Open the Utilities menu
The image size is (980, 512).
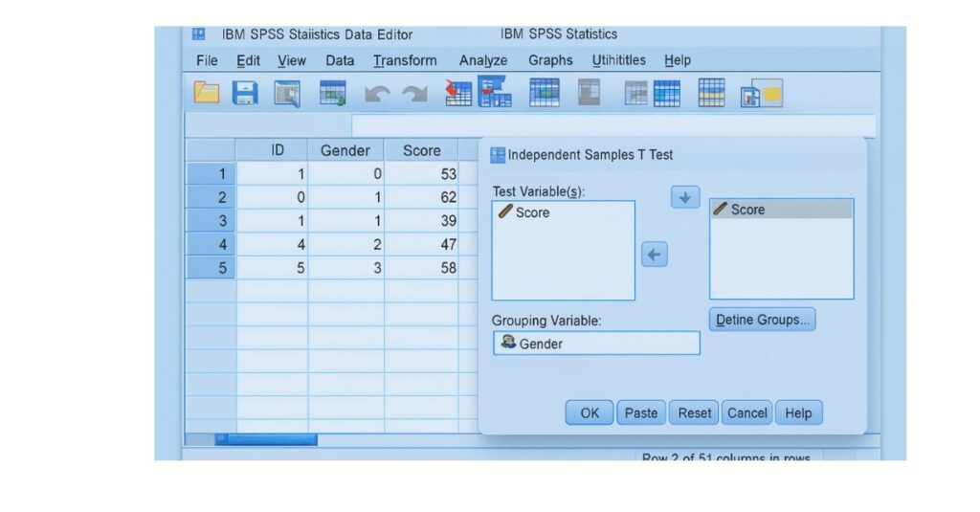[x=619, y=60]
